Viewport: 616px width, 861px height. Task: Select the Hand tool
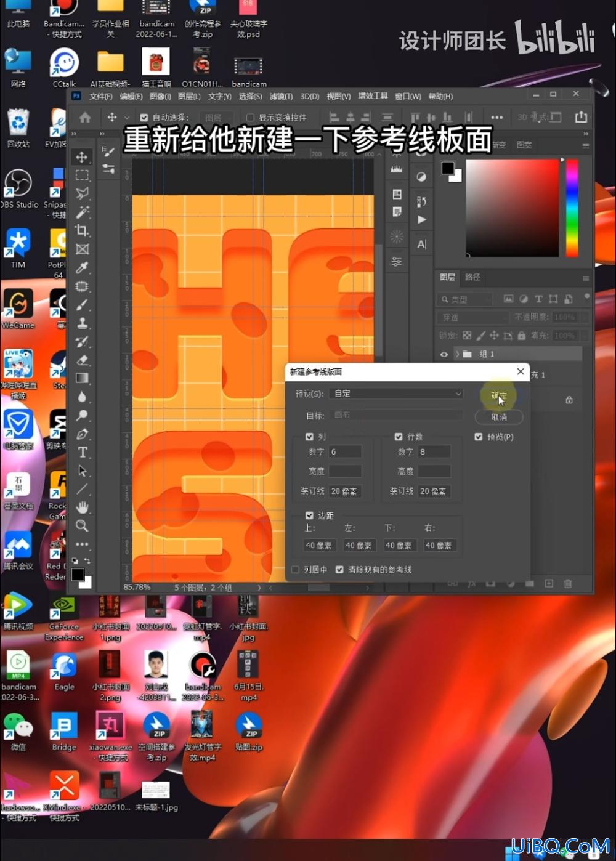(82, 507)
